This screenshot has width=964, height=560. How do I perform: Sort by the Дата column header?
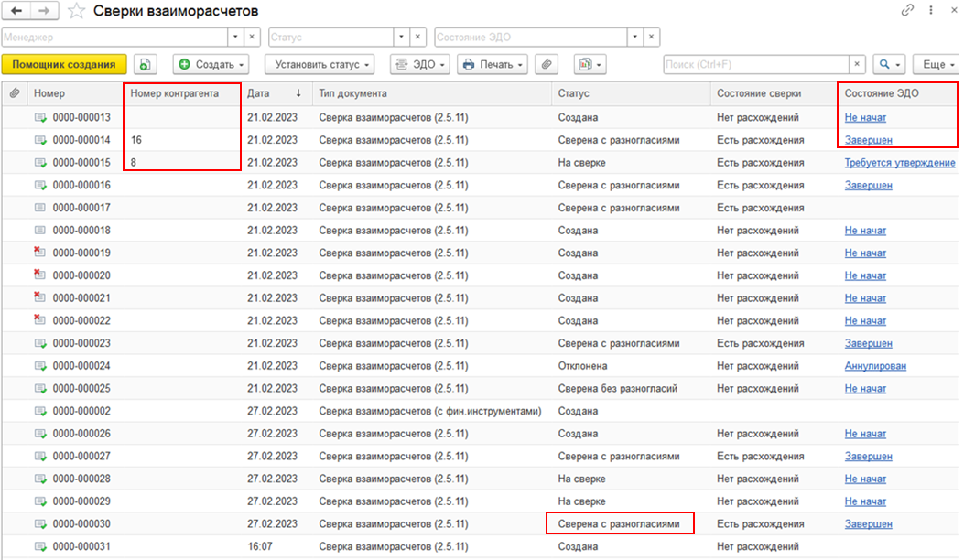coord(275,93)
